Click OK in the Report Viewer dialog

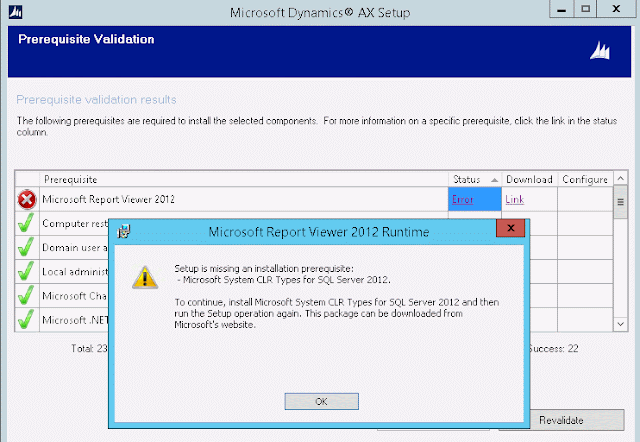(322, 401)
